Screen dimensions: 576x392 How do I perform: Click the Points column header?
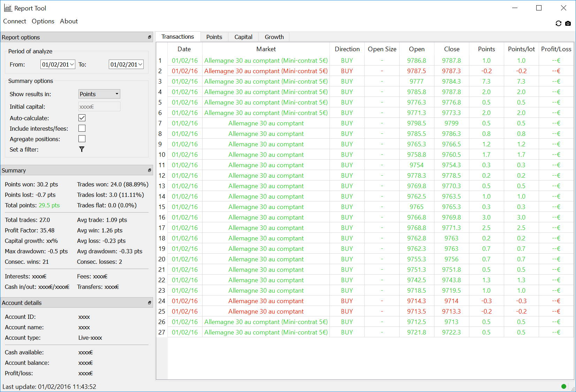click(486, 49)
